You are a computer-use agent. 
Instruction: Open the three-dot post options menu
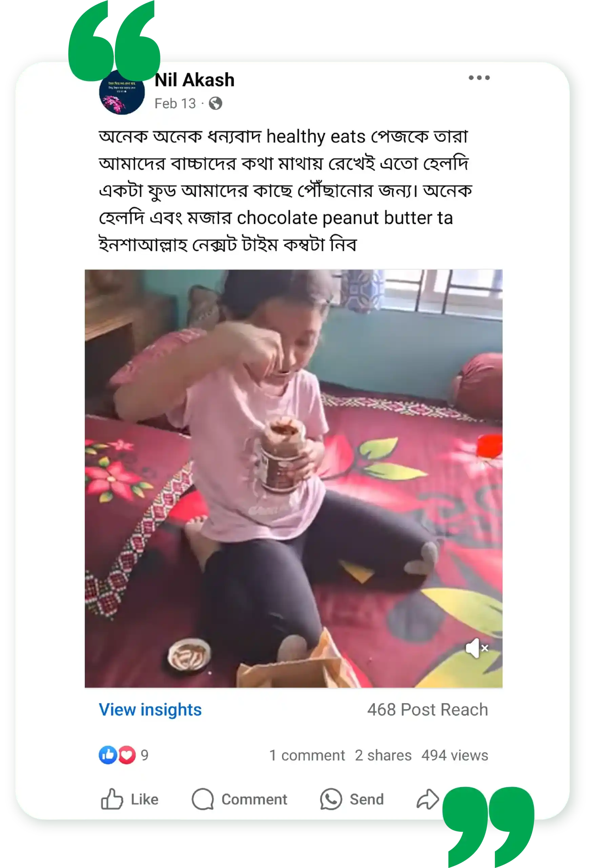[479, 78]
